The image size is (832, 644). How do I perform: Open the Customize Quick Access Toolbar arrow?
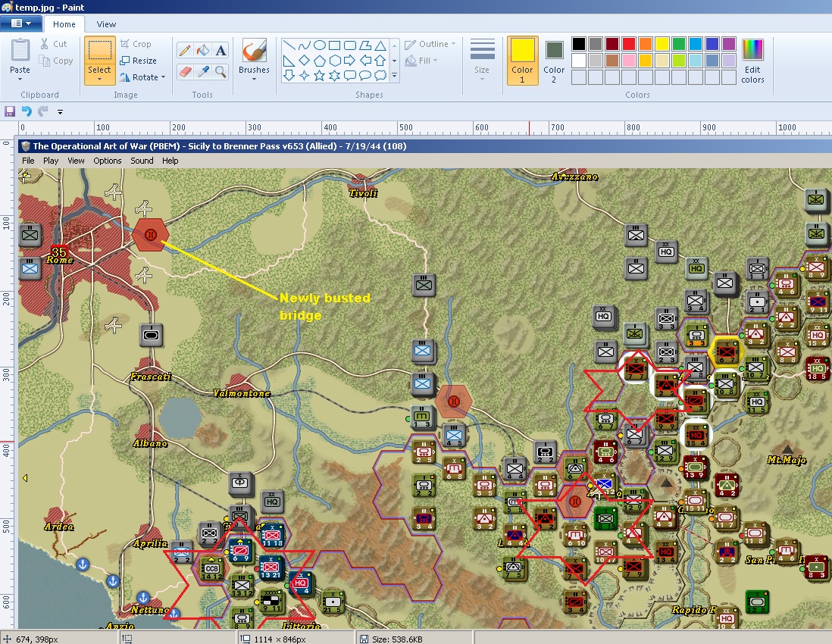point(60,111)
